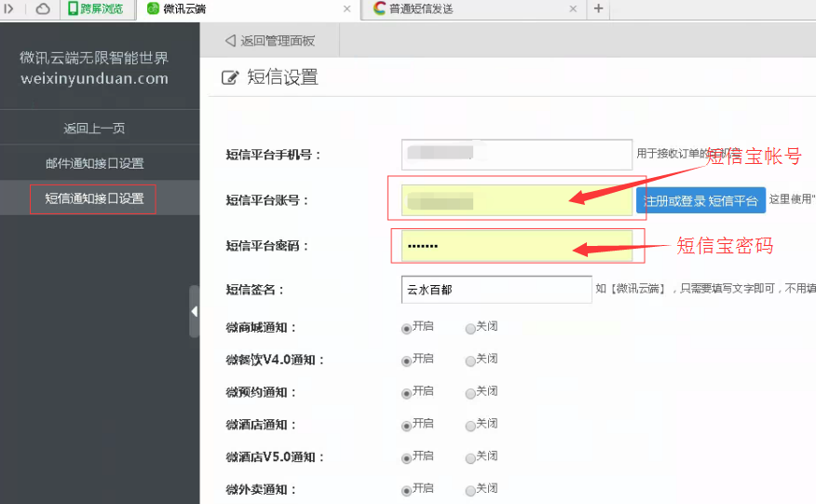816x504 pixels.
Task: Click the back arrow beside 返回管理面板
Action: [229, 41]
